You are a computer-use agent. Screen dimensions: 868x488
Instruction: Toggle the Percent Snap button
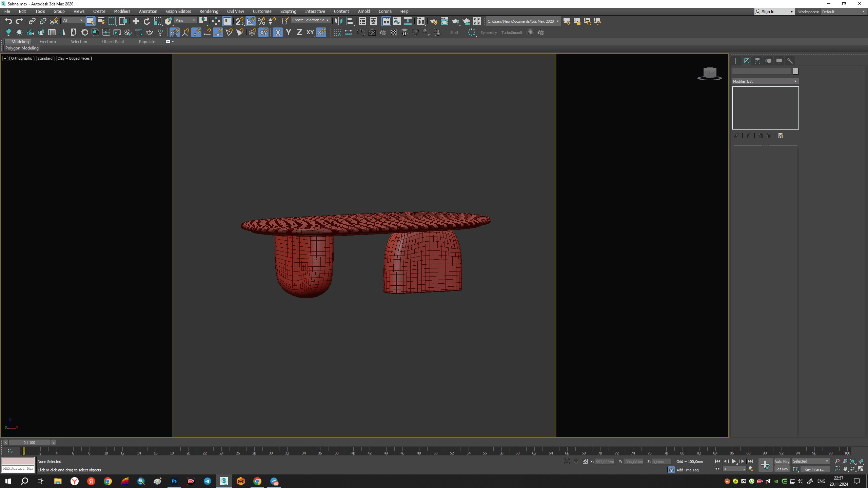(x=261, y=21)
